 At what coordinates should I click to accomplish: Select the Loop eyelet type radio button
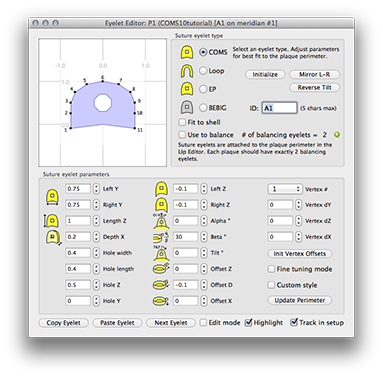point(203,71)
